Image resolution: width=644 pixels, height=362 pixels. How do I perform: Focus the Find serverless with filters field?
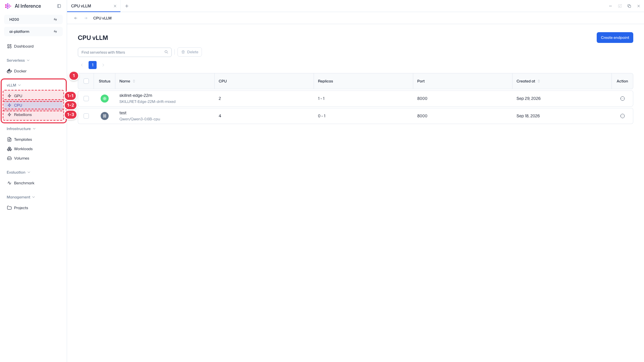point(125,52)
